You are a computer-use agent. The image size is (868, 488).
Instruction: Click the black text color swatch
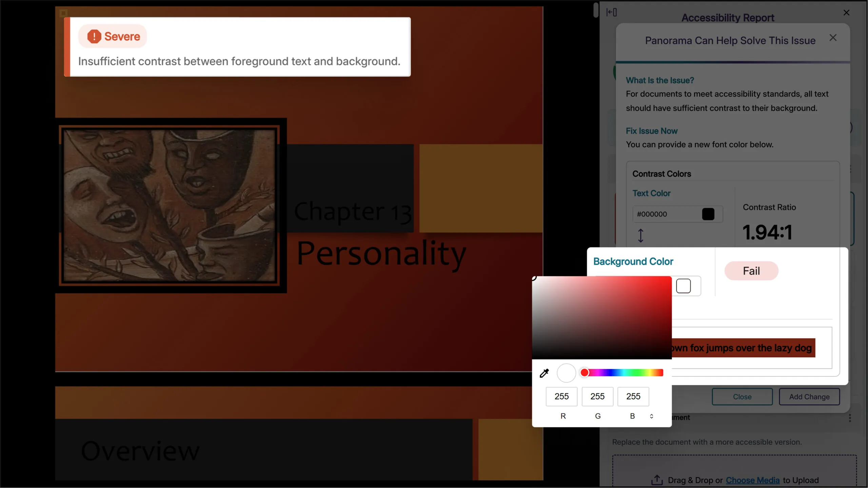click(708, 214)
